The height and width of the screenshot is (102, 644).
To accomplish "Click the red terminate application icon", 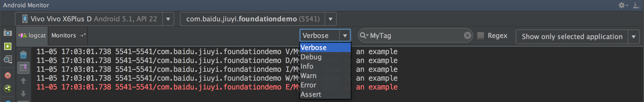I will point(8,75).
